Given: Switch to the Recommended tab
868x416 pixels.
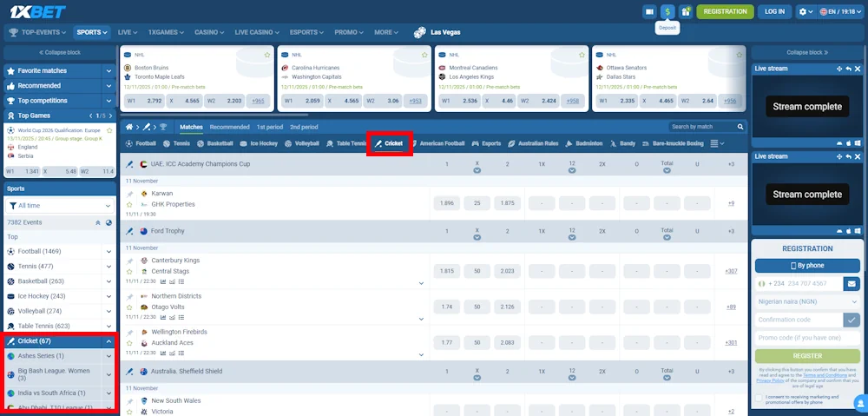Looking at the screenshot, I should (230, 127).
